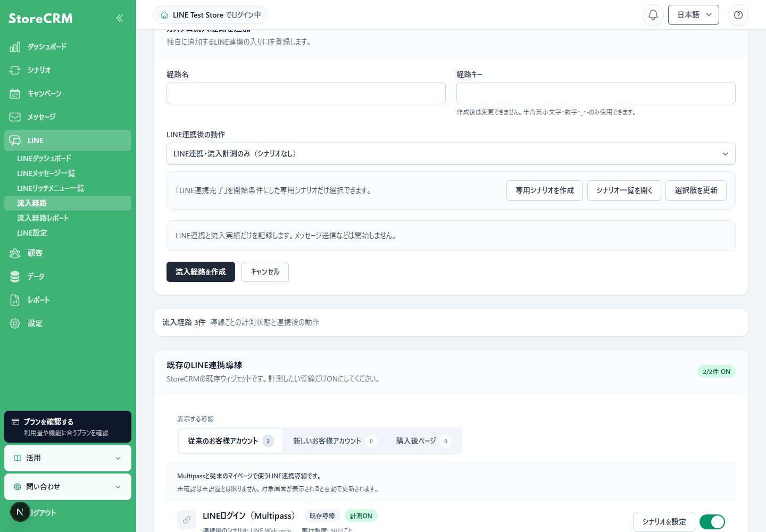The image size is (766, 532).
Task: Click the report document icon
Action: coord(15,300)
